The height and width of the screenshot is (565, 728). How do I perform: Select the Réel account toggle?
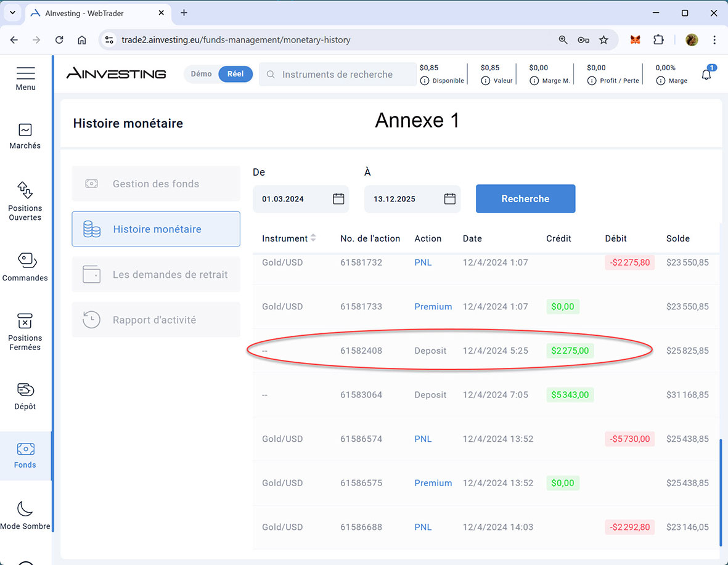235,74
